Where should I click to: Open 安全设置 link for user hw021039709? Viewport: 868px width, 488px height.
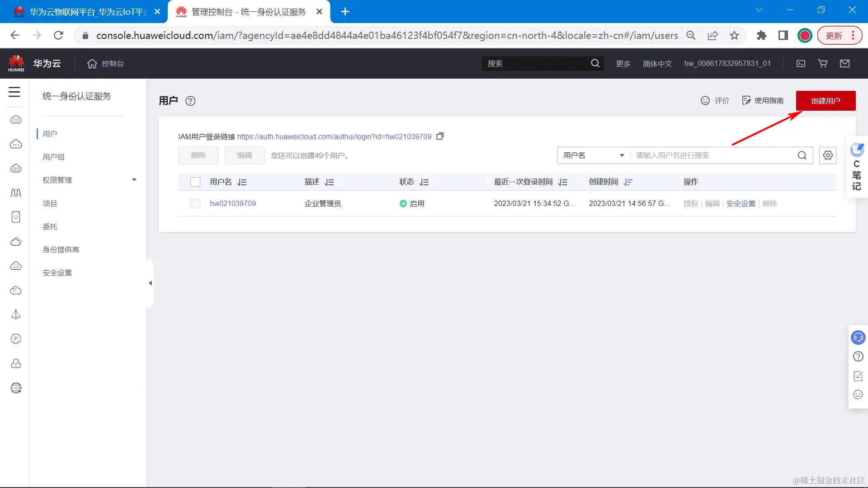(x=741, y=204)
